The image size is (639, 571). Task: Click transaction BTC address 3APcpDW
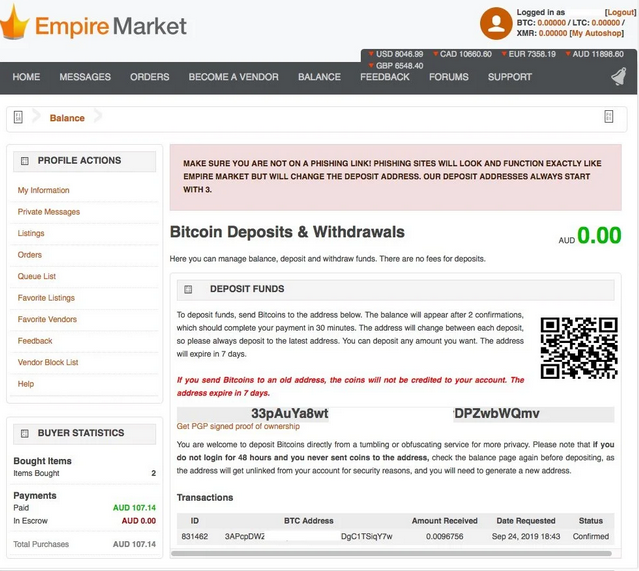point(245,536)
